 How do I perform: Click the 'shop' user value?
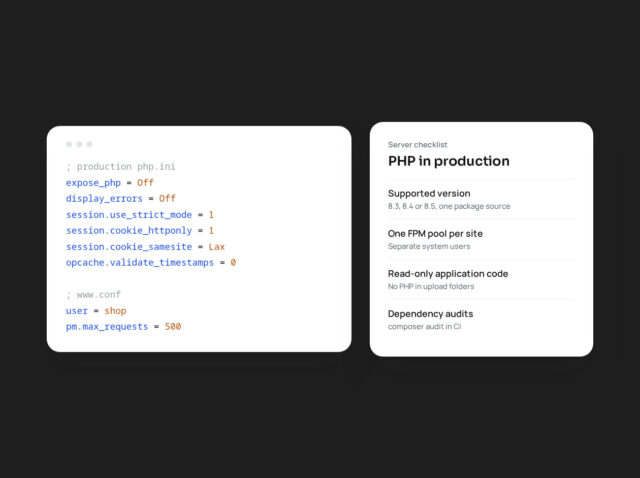(116, 311)
